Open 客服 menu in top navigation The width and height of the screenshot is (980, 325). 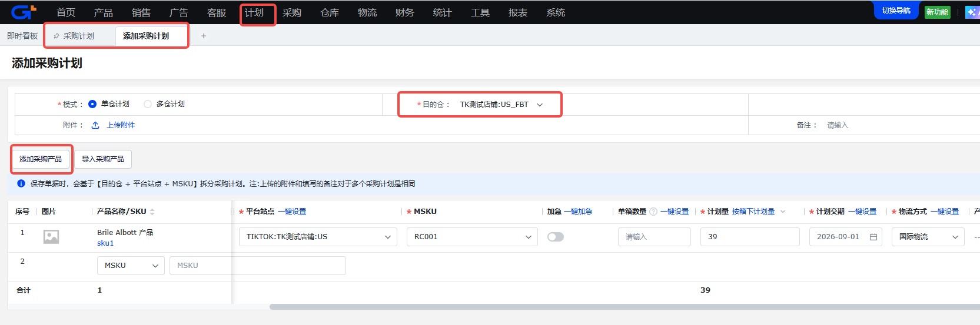[x=217, y=12]
